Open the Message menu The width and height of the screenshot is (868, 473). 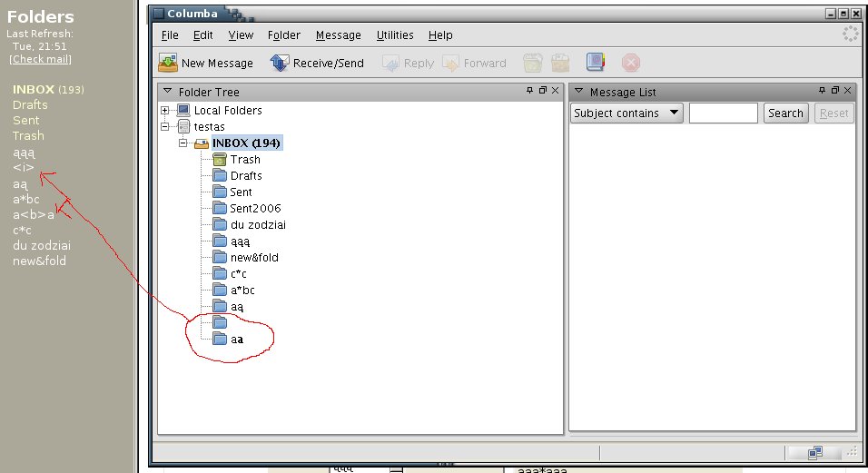point(338,35)
